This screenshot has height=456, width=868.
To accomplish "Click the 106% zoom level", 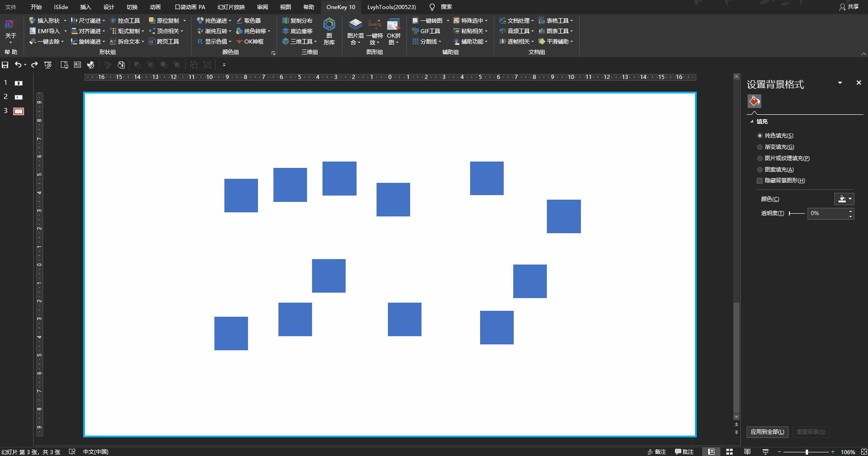I will [848, 452].
